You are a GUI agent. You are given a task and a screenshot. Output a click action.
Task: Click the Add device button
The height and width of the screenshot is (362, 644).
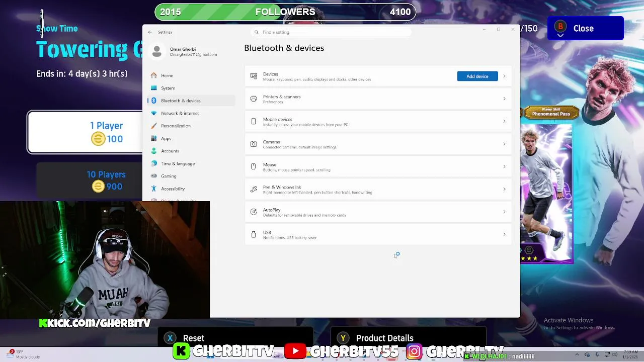[477, 76]
